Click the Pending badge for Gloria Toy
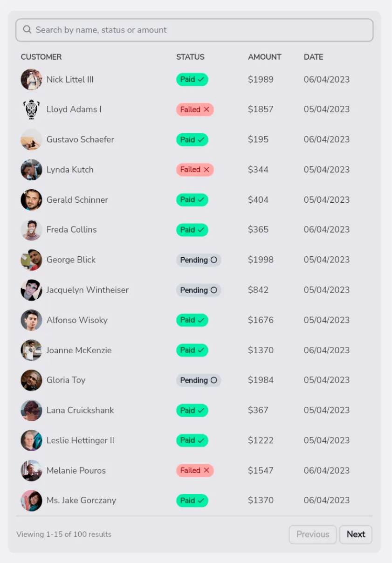 [x=198, y=380]
